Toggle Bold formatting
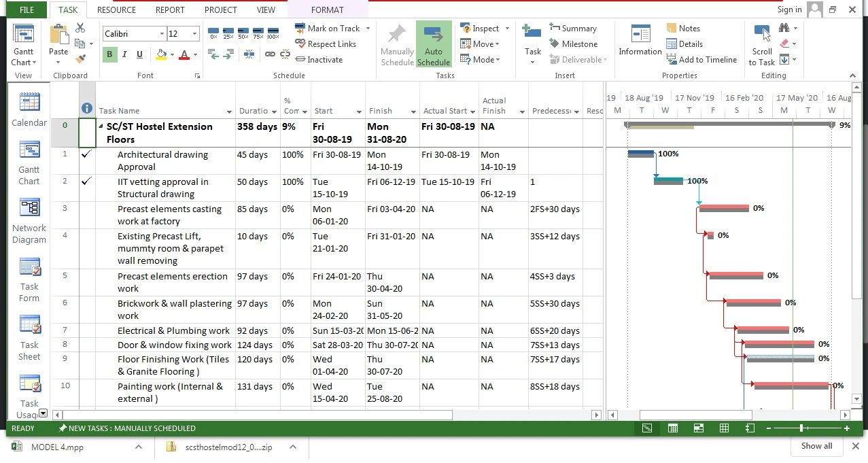Screen dimensions: 868x463 [x=109, y=55]
